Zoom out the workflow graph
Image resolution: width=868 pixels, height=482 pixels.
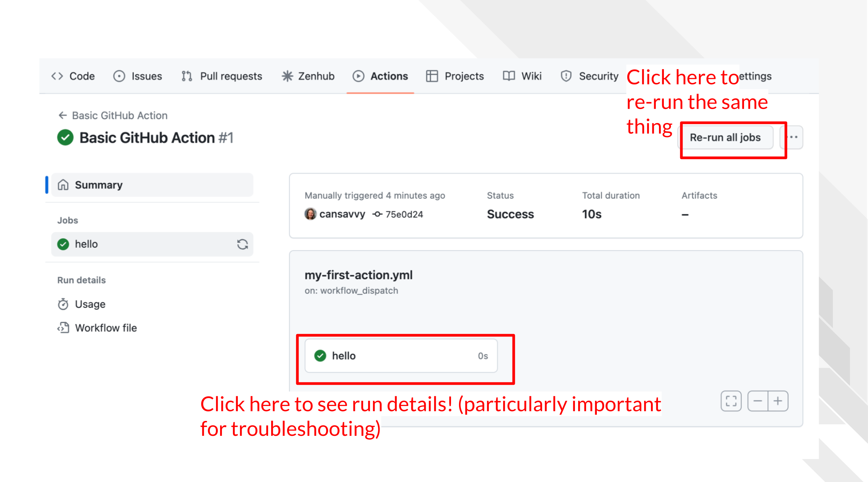[758, 401]
